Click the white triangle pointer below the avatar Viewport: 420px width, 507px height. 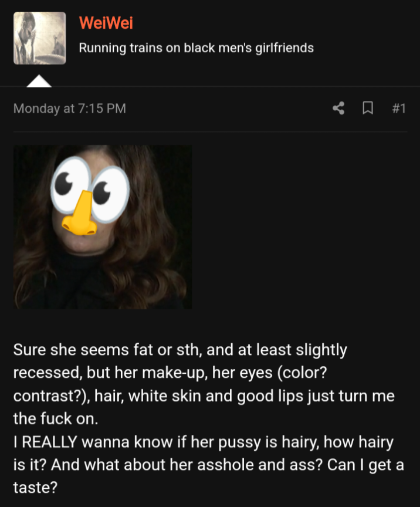pyautogui.click(x=39, y=81)
